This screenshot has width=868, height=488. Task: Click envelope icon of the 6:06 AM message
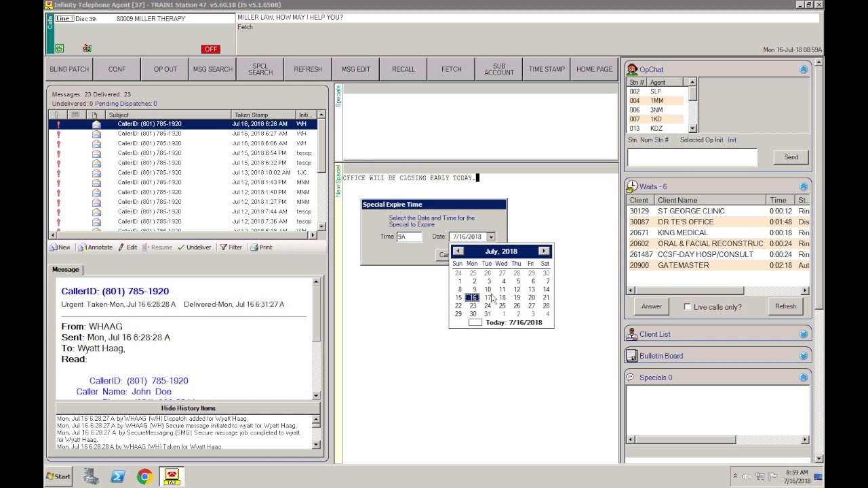(96, 143)
